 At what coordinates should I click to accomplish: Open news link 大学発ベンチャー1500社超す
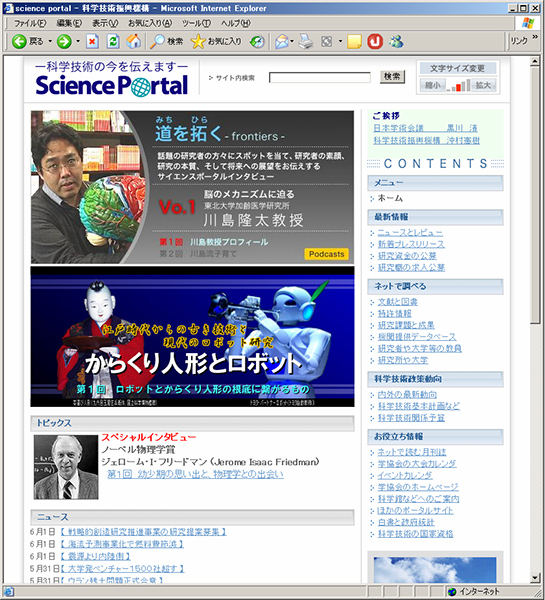(122, 569)
